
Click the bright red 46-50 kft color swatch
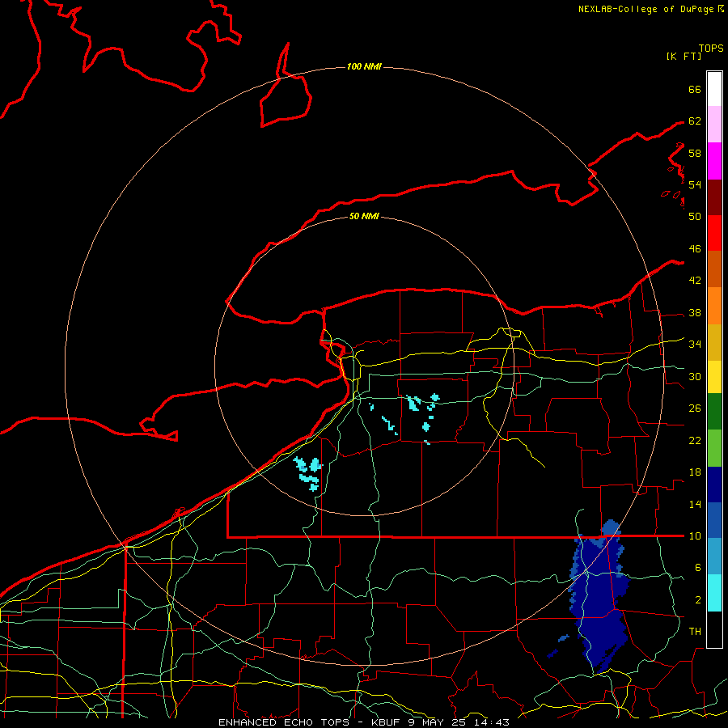(714, 233)
